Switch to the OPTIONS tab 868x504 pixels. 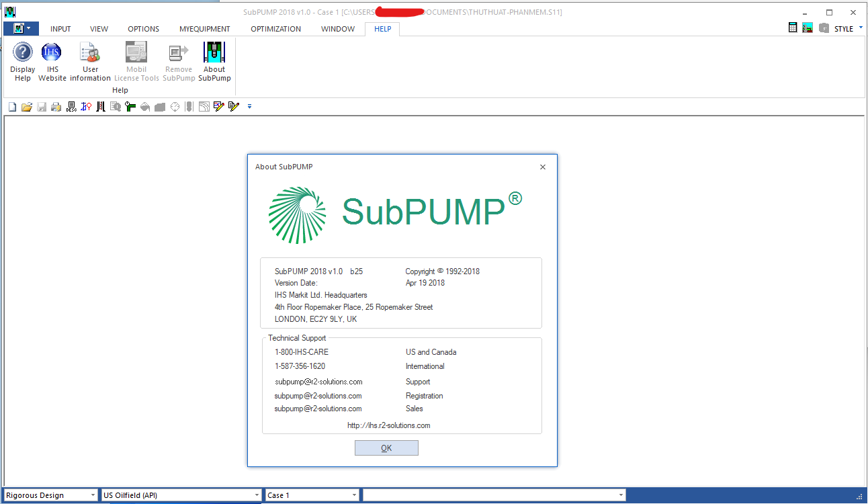click(x=144, y=29)
